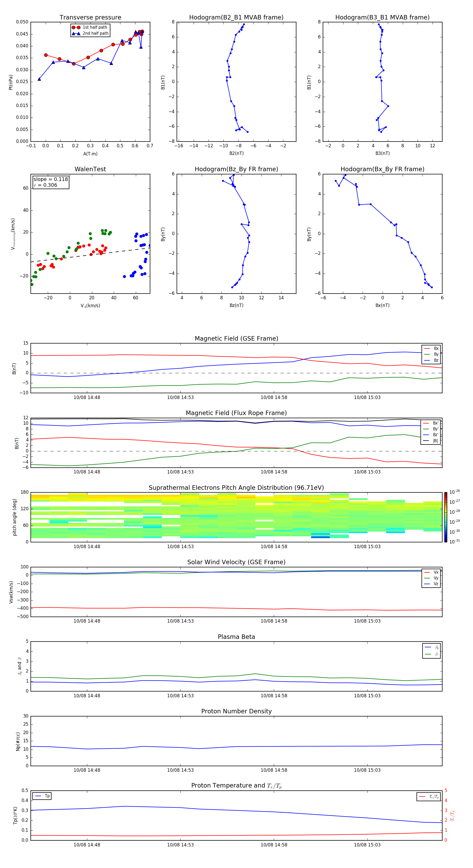Click the 'Vsw(km/s)' y-axis label
Screen dimensions: 473x868
[11, 592]
